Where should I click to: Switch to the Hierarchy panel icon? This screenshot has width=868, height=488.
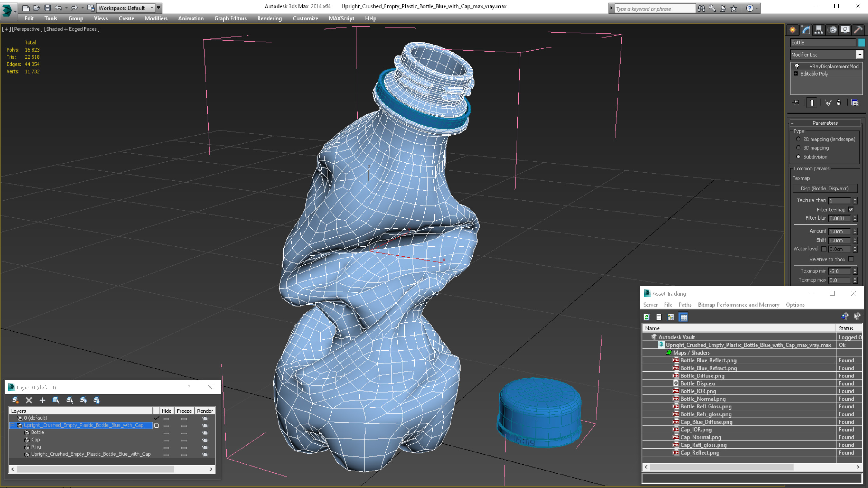pos(819,30)
